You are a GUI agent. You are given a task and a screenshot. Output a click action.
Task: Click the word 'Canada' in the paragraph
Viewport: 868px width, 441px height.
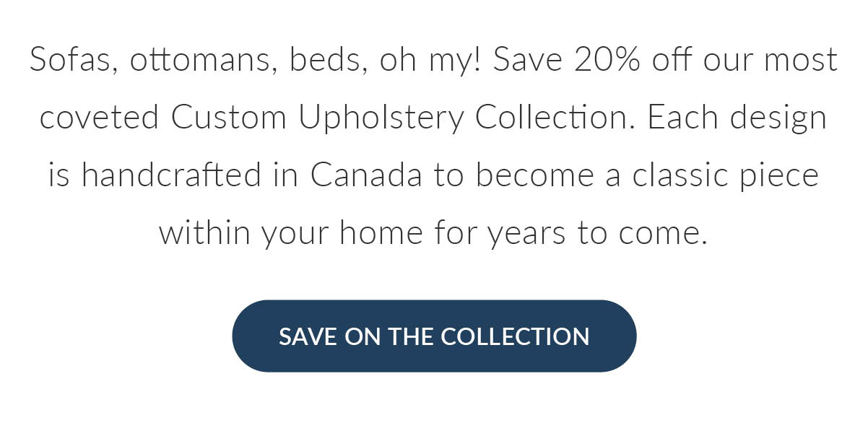pyautogui.click(x=366, y=175)
